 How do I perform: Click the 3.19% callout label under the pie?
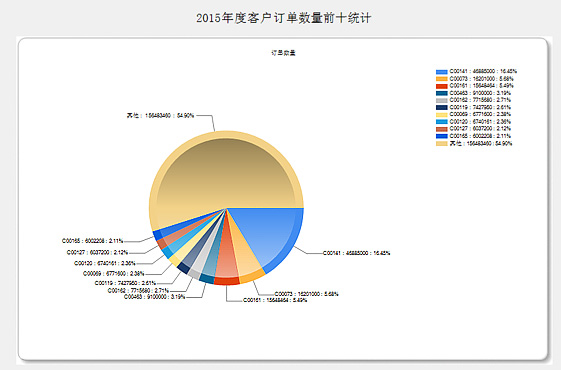click(x=154, y=297)
